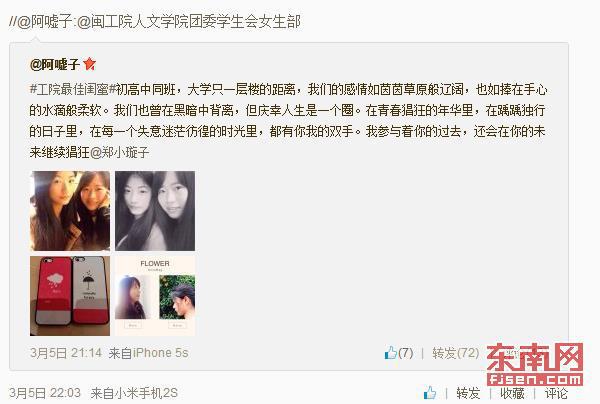Click 收藏 to favorite this post
The width and height of the screenshot is (600, 404).
(512, 393)
